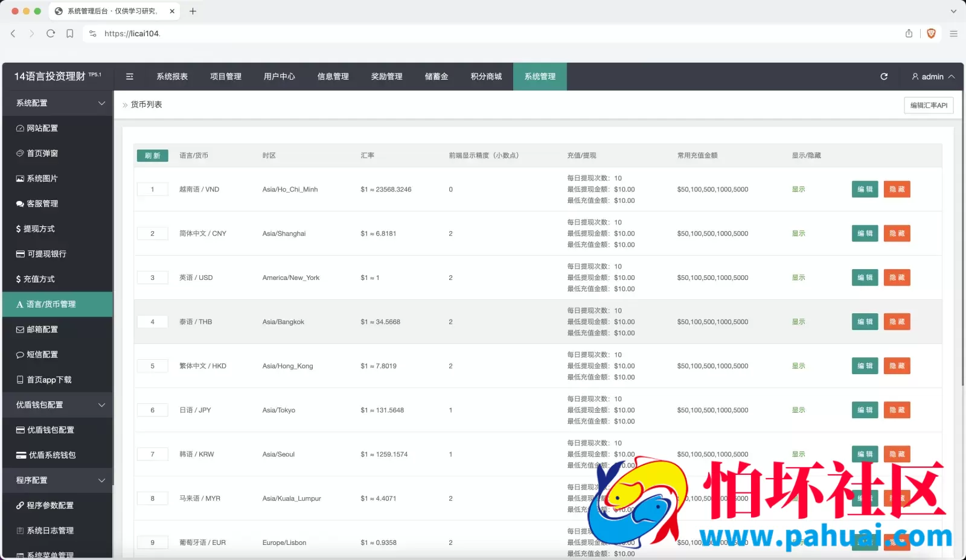
Task: Open 首页app下载 in the sidebar
Action: tap(57, 380)
